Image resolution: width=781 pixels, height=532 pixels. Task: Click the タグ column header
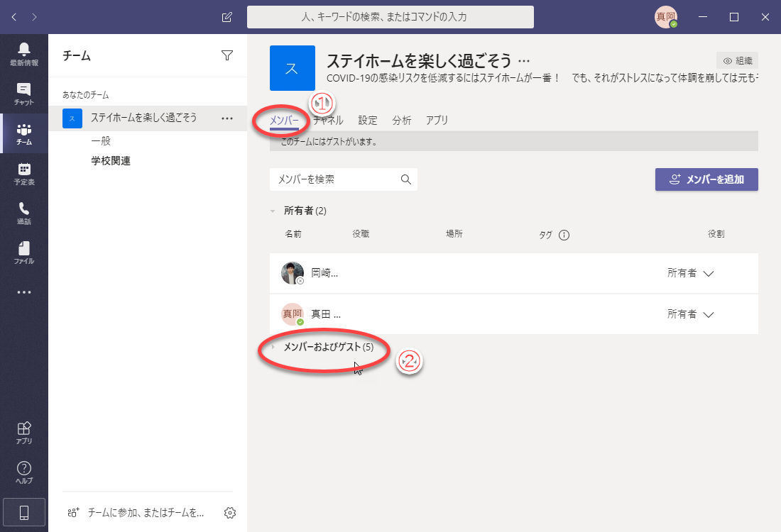click(x=545, y=235)
